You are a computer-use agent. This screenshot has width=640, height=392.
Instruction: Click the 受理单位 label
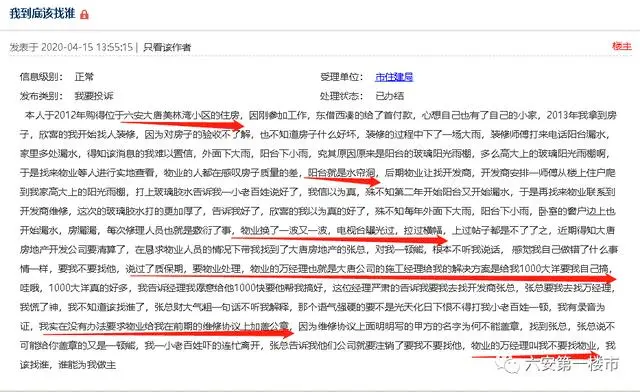[342, 76]
